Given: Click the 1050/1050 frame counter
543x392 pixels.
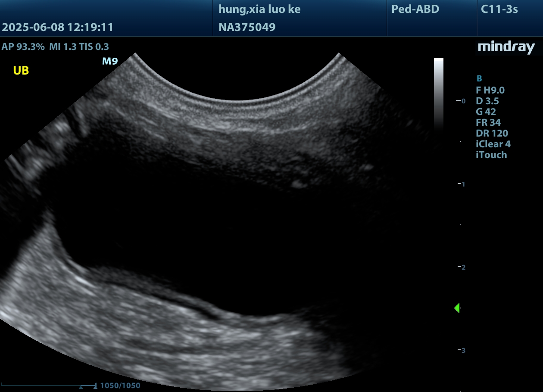Looking at the screenshot, I should [120, 386].
